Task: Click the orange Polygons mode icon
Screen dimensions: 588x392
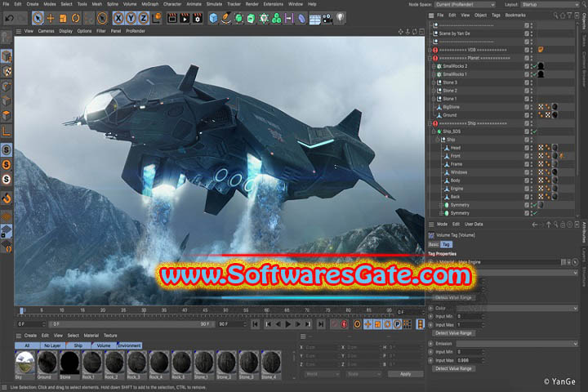Action: coord(7,115)
